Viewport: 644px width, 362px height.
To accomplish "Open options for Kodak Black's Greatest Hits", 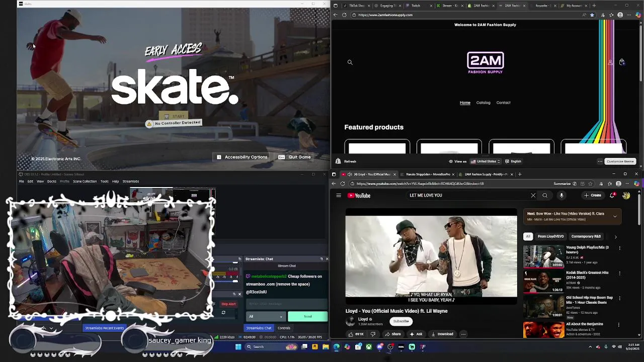I will coord(619,273).
